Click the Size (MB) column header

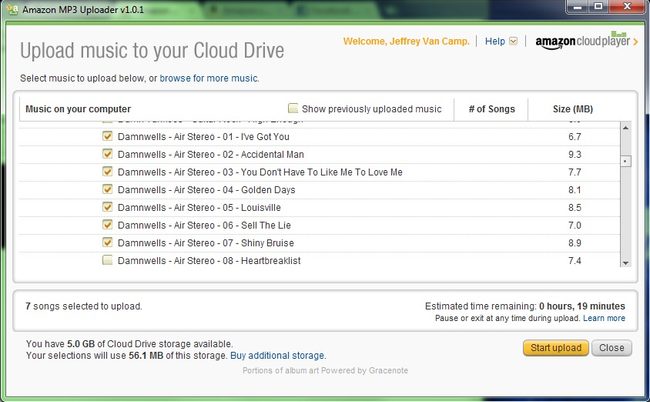tap(573, 109)
